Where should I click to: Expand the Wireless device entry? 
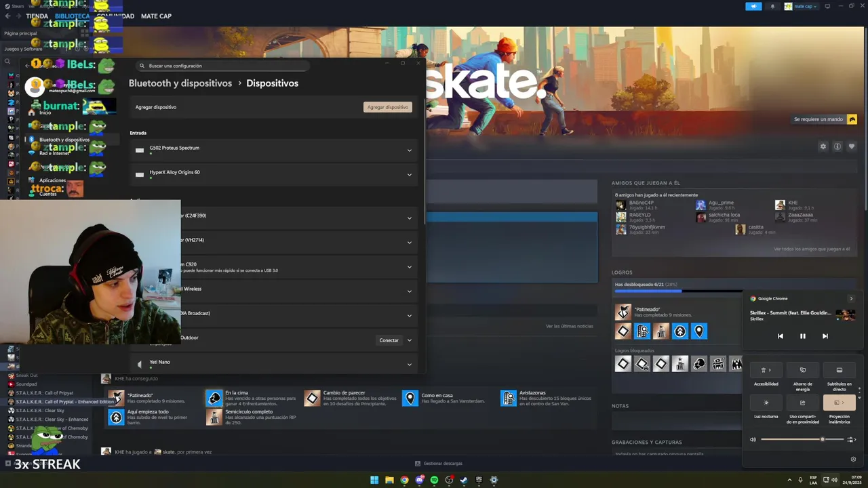click(x=410, y=291)
